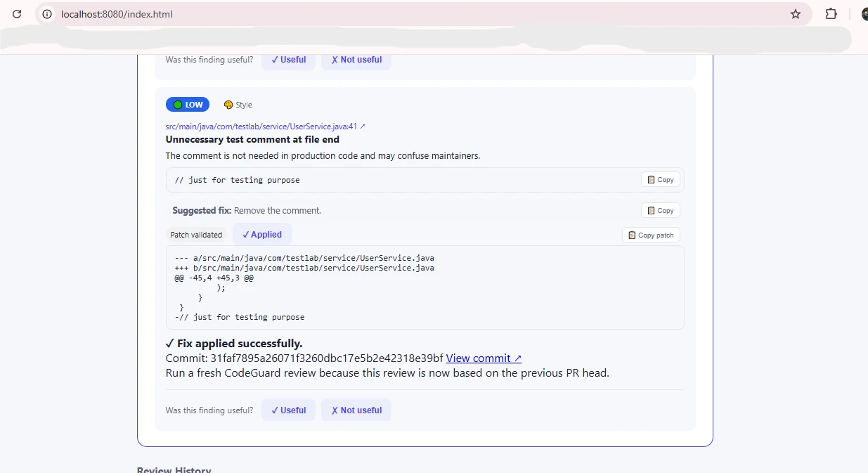Mark the Style finding as Useful

point(288,410)
